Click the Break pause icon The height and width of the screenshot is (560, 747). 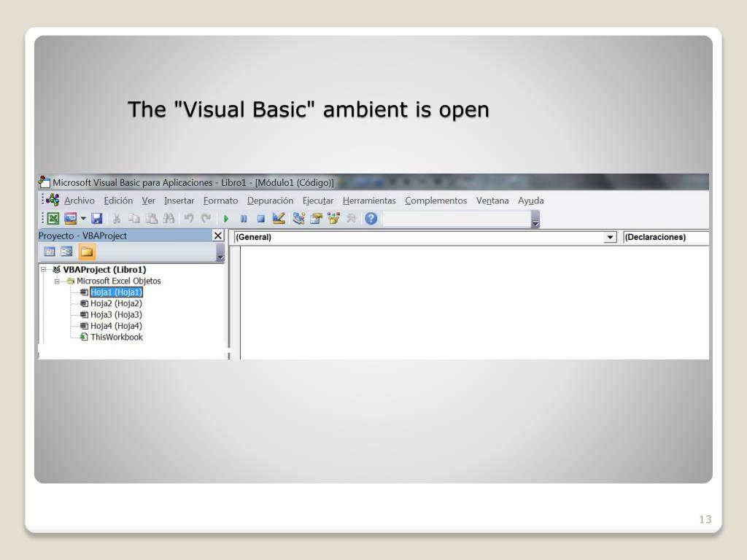pos(244,219)
